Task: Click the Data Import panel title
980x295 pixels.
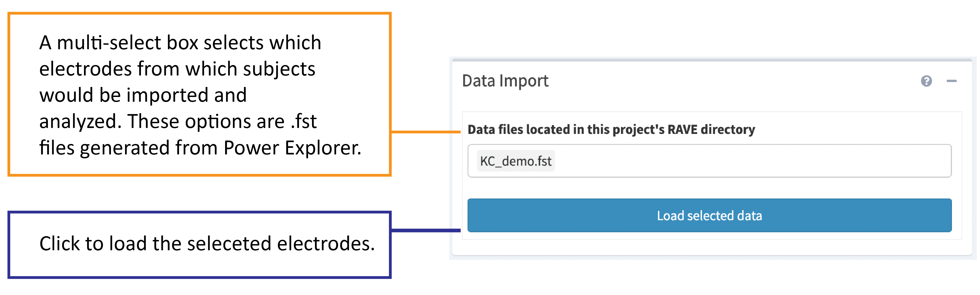Action: [x=505, y=81]
